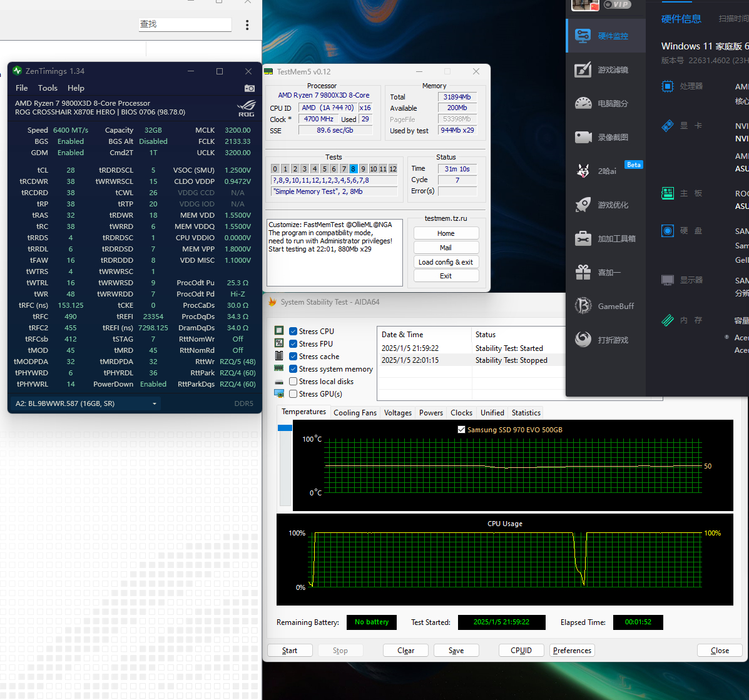
Task: Select the Temperatures tab
Action: (304, 412)
